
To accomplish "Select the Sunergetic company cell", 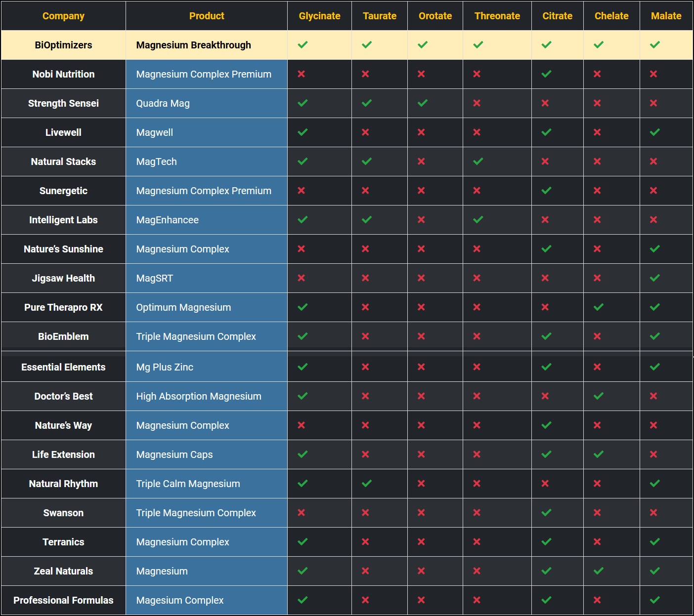I will (x=63, y=191).
